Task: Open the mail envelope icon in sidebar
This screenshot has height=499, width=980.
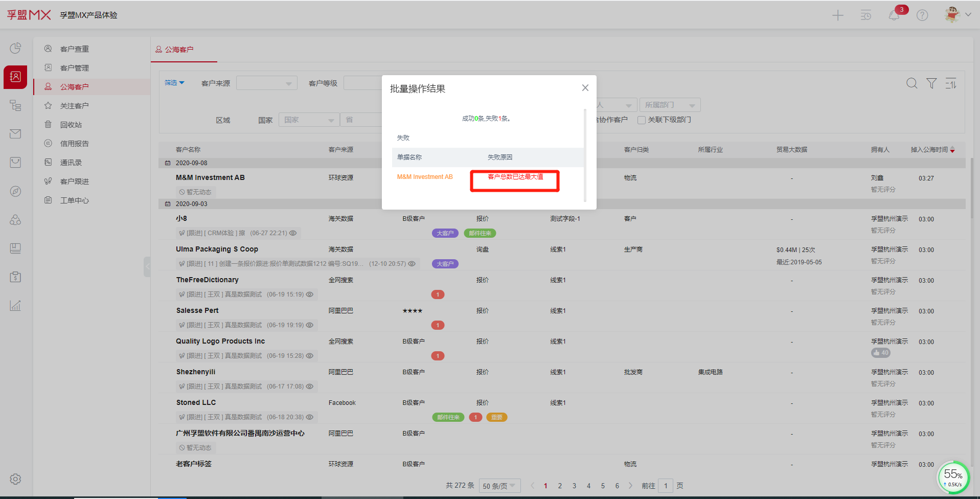Action: (x=15, y=134)
